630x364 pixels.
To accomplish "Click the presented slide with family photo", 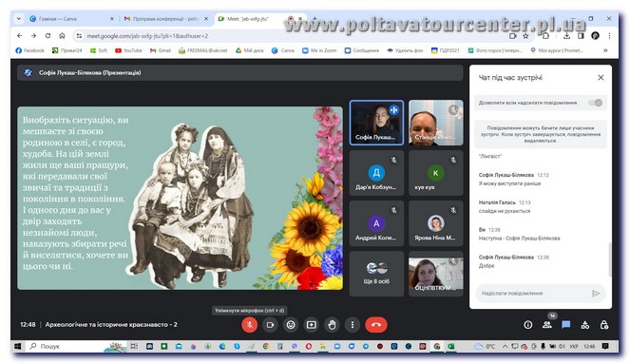I will (x=180, y=198).
